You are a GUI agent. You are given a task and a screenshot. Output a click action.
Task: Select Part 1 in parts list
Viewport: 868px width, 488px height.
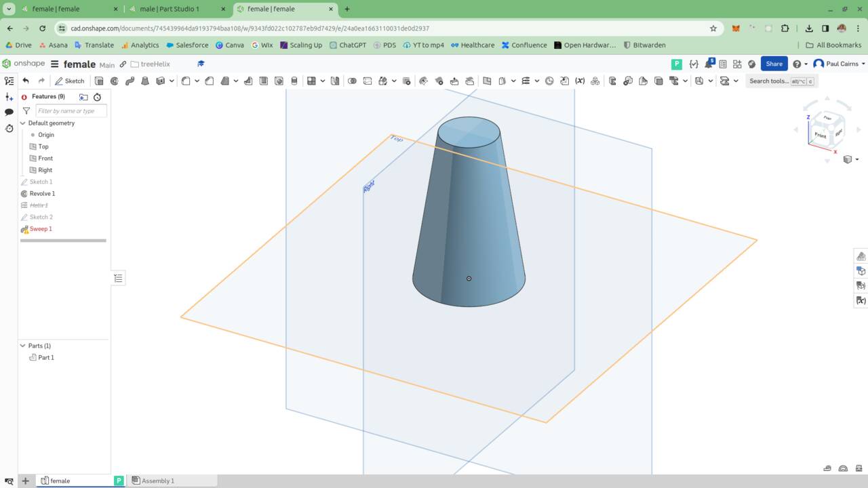(46, 357)
